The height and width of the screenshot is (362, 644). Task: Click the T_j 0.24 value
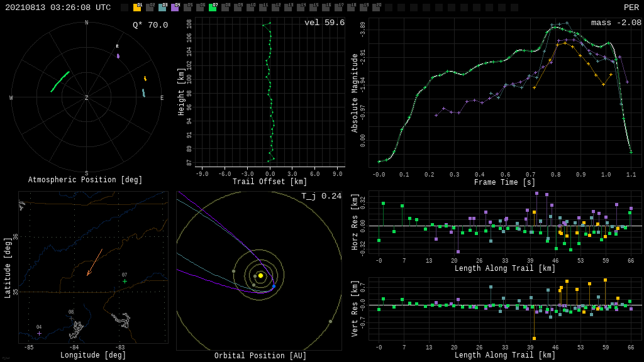pos(321,196)
